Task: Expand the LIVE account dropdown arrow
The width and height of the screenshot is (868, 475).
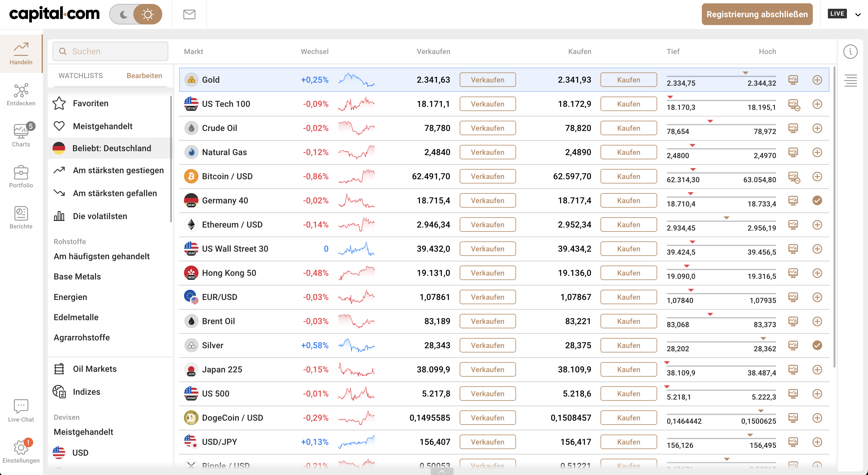Action: pos(858,14)
